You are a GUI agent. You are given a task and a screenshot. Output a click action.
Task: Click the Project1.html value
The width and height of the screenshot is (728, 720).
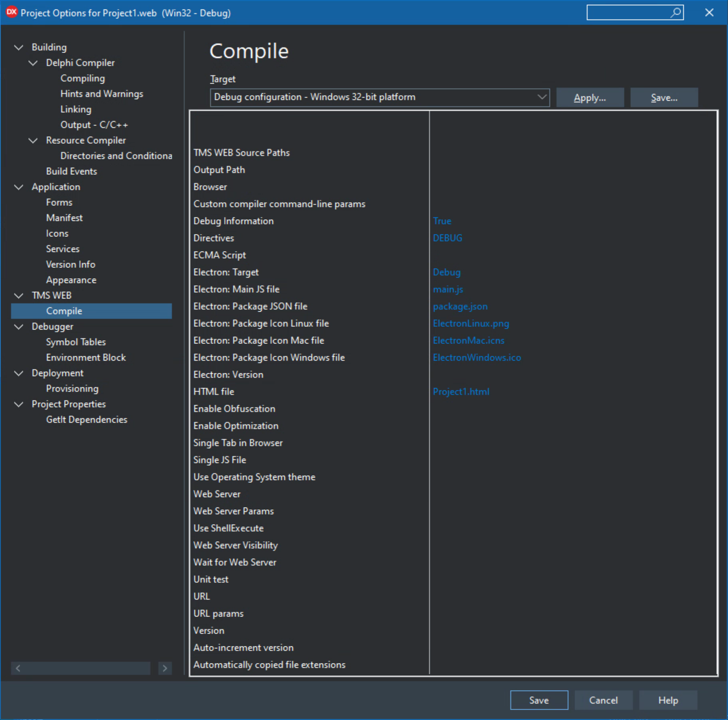(x=461, y=392)
